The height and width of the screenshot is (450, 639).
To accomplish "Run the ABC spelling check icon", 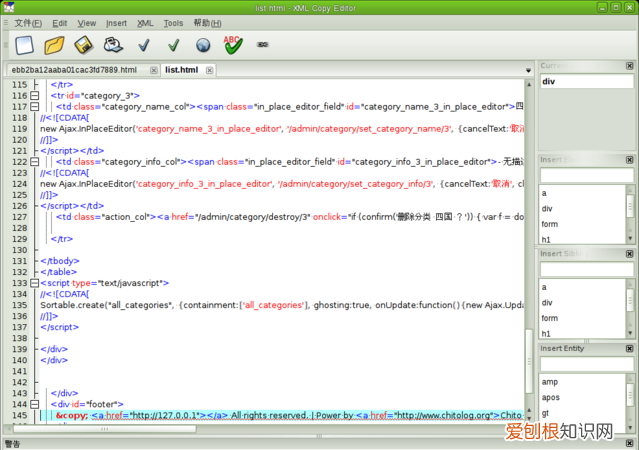I will (233, 44).
